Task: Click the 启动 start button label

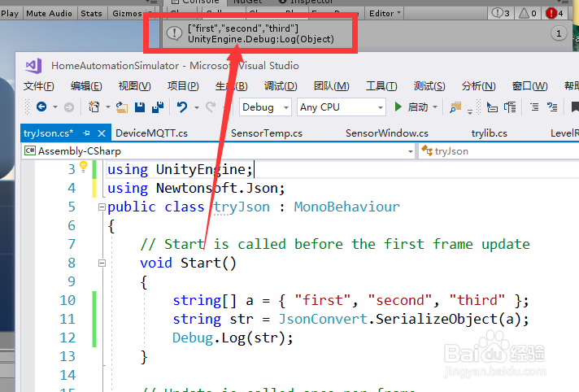Action: coord(418,107)
